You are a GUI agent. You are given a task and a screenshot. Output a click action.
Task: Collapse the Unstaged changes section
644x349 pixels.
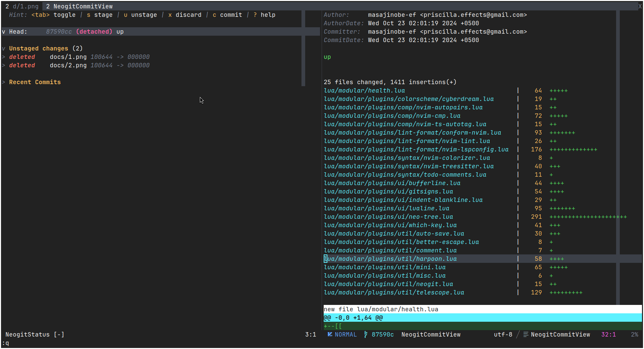[4, 48]
